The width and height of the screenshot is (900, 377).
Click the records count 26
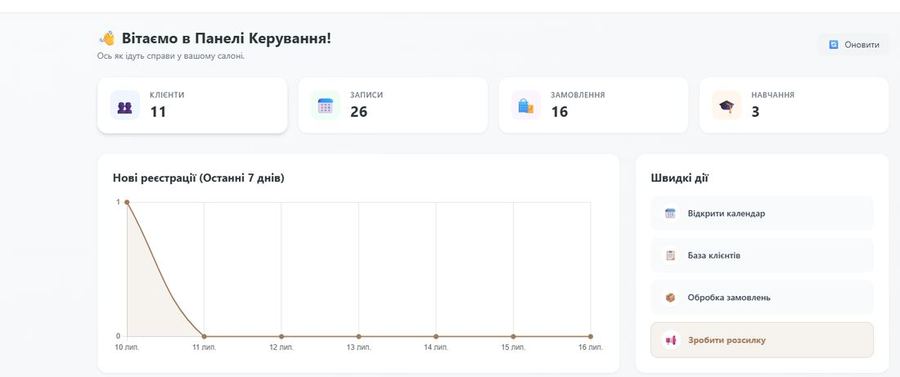pyautogui.click(x=359, y=112)
